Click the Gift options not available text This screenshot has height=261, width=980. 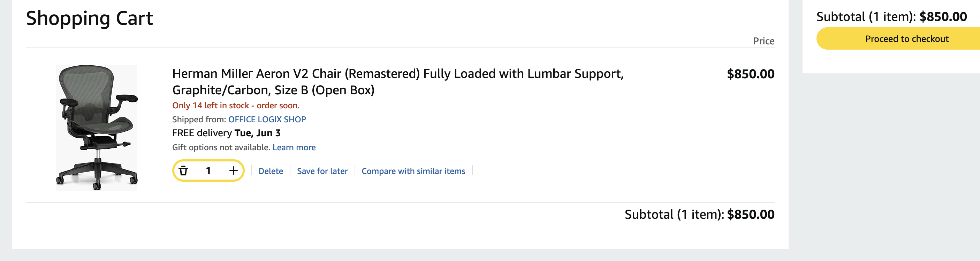point(221,147)
